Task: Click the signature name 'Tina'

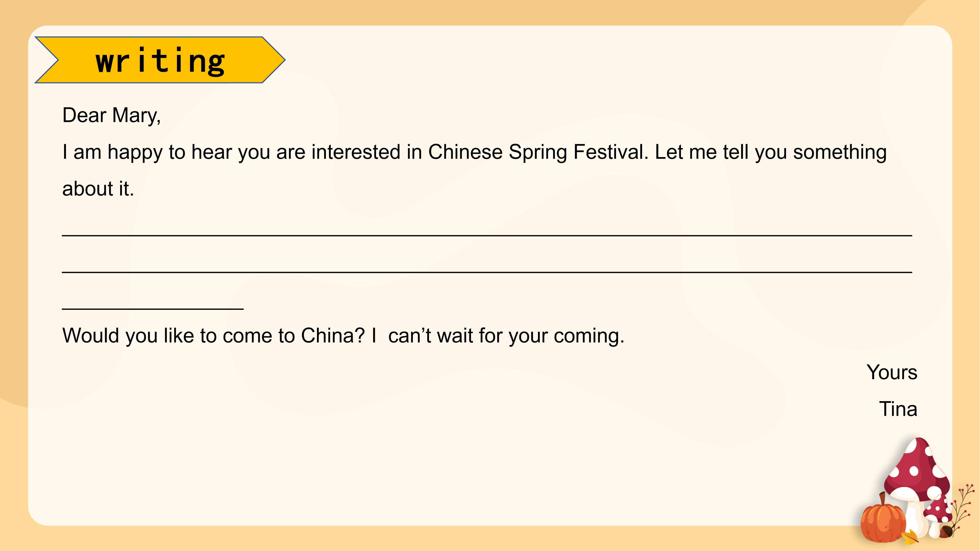Action: point(898,409)
